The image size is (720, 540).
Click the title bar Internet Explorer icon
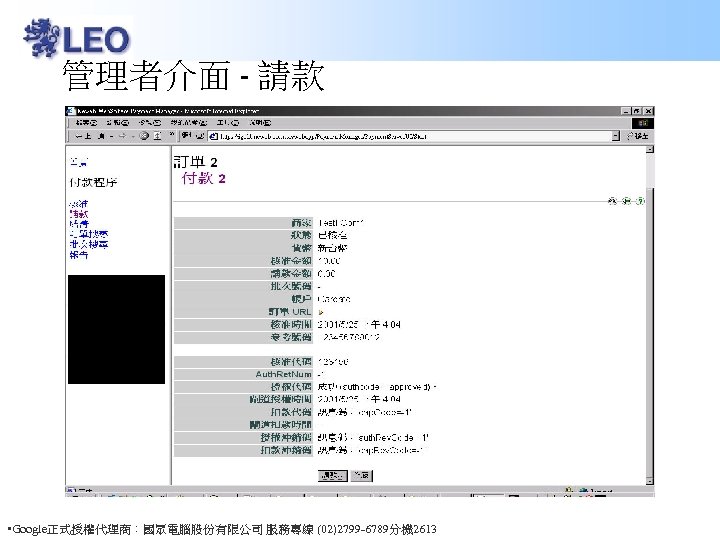pos(71,111)
